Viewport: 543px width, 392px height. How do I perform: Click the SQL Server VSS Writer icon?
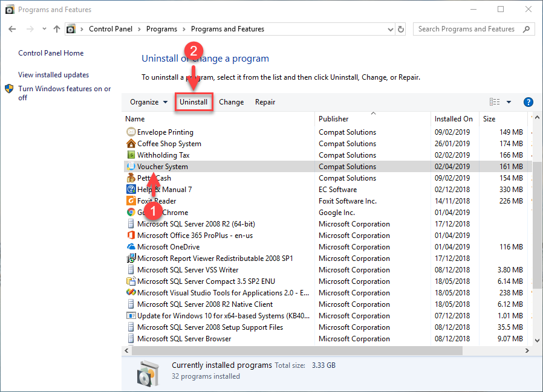point(131,269)
